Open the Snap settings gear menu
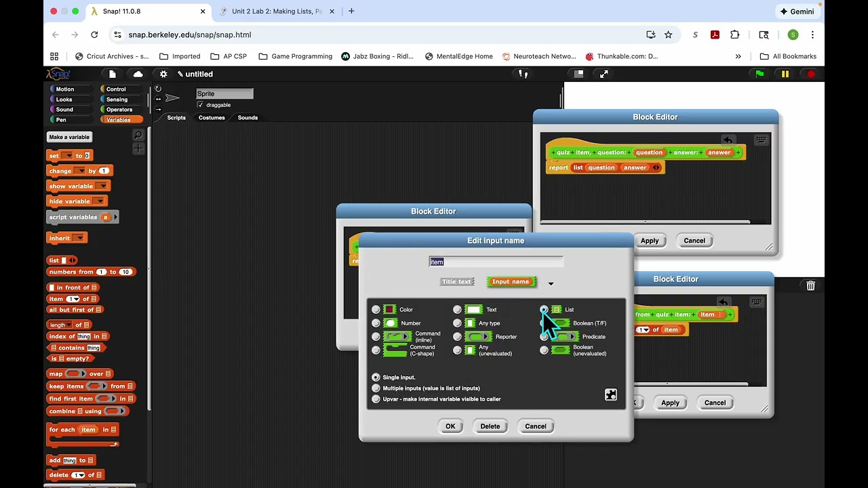868x488 pixels. pos(163,74)
